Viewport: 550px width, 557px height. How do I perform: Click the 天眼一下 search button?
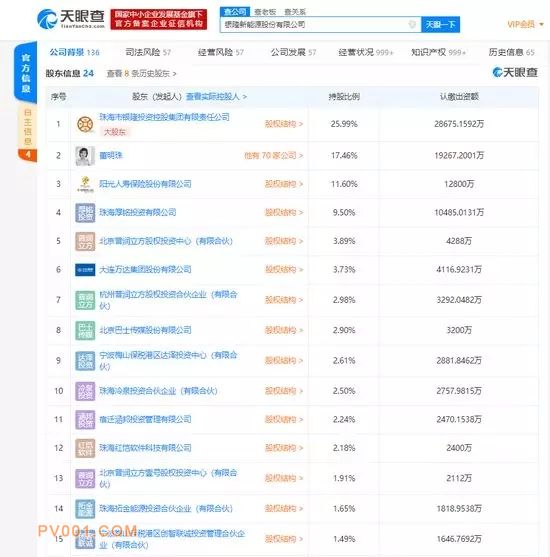(441, 25)
